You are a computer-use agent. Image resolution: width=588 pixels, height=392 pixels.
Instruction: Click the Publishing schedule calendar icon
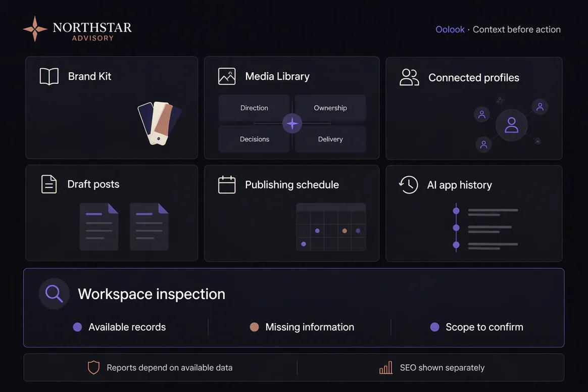(x=227, y=184)
